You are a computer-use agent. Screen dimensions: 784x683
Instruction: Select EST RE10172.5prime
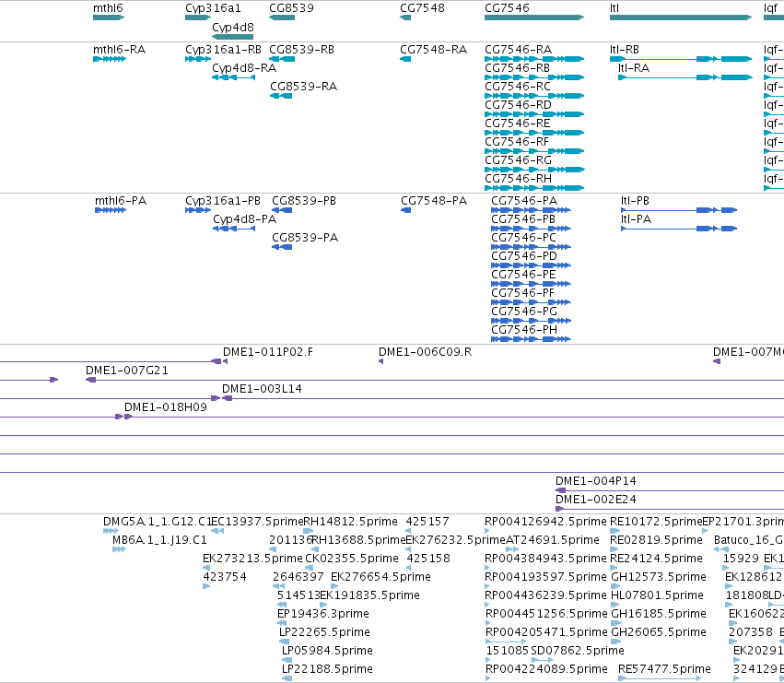(x=614, y=531)
